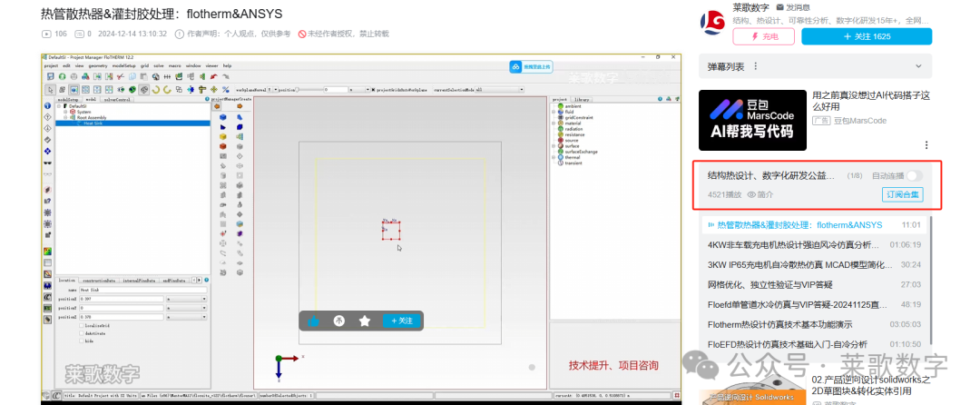Check the localizeGrid checkbox
The image size is (980, 405).
(x=82, y=326)
